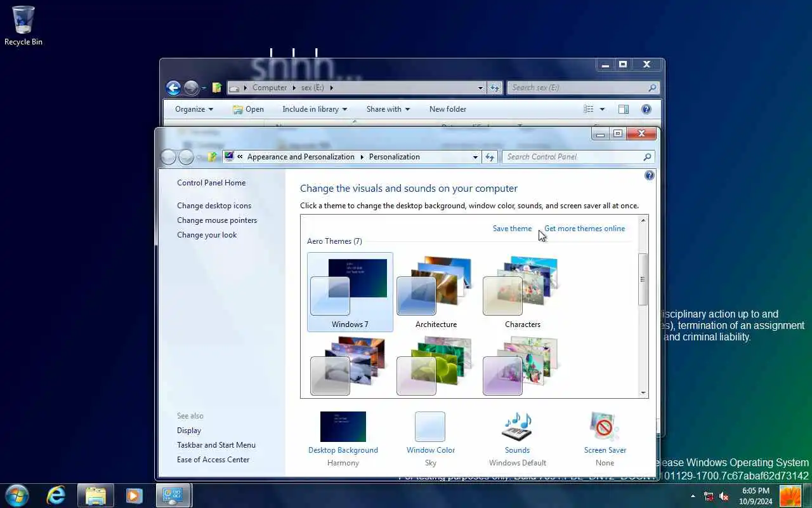Click Back button in Explorer window

[173, 88]
